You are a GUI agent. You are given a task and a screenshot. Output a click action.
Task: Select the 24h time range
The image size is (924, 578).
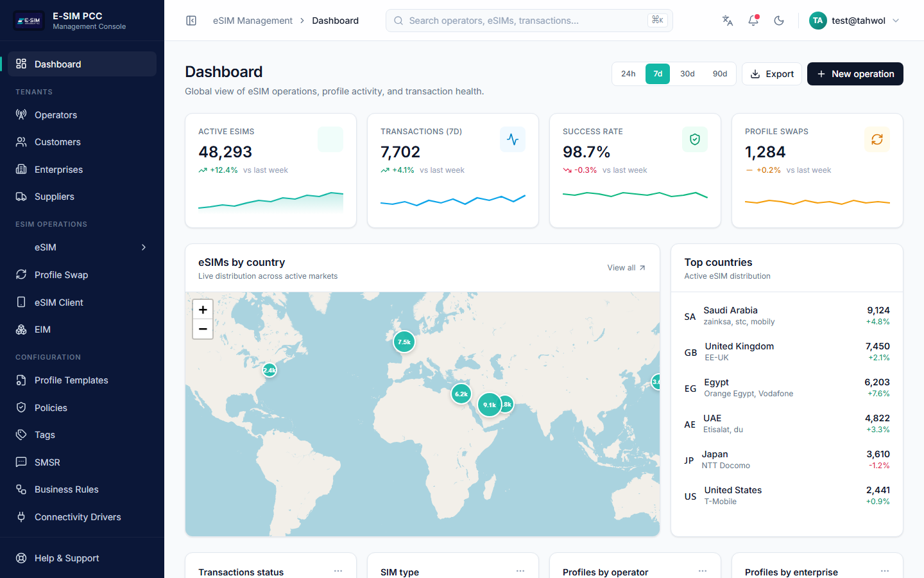coord(628,74)
